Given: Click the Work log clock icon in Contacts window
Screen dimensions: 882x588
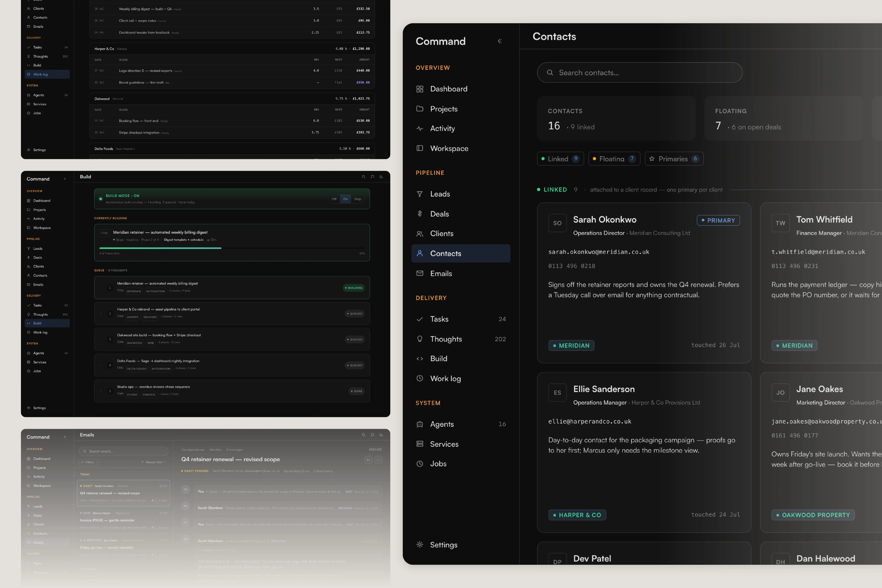Looking at the screenshot, I should tap(420, 378).
